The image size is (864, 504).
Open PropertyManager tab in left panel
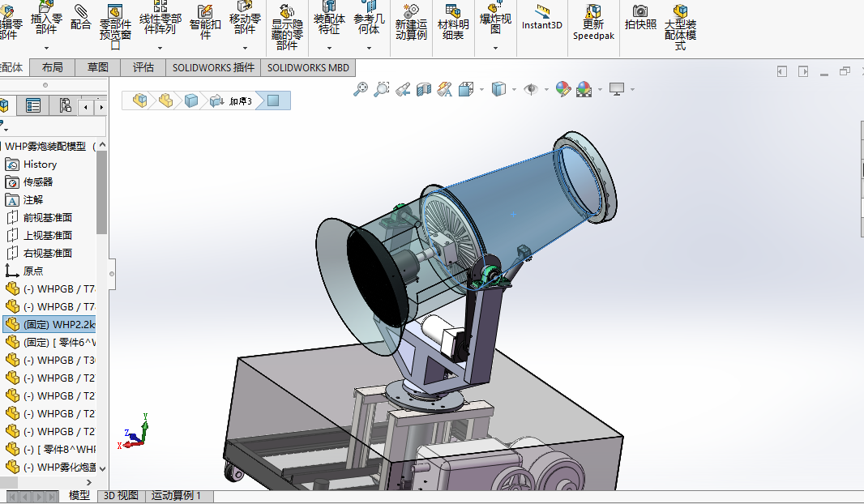[33, 105]
